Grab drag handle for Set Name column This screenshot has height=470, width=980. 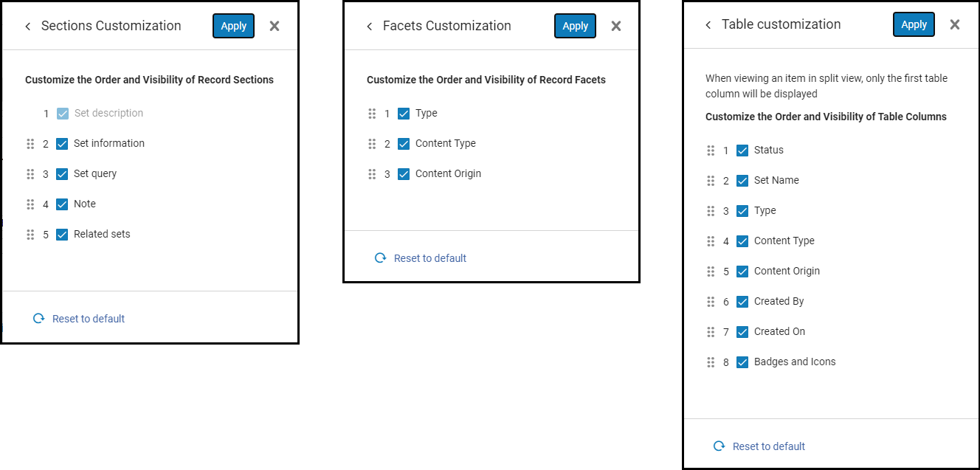[711, 181]
